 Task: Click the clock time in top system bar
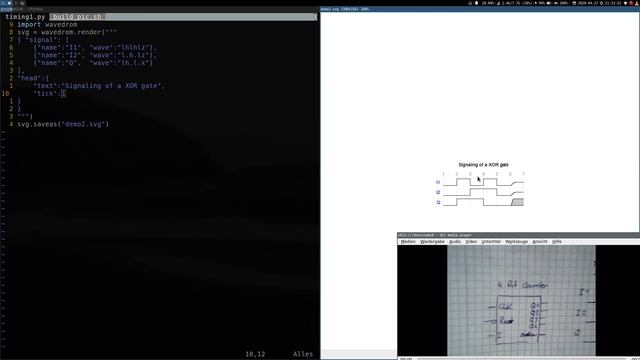pyautogui.click(x=611, y=3)
